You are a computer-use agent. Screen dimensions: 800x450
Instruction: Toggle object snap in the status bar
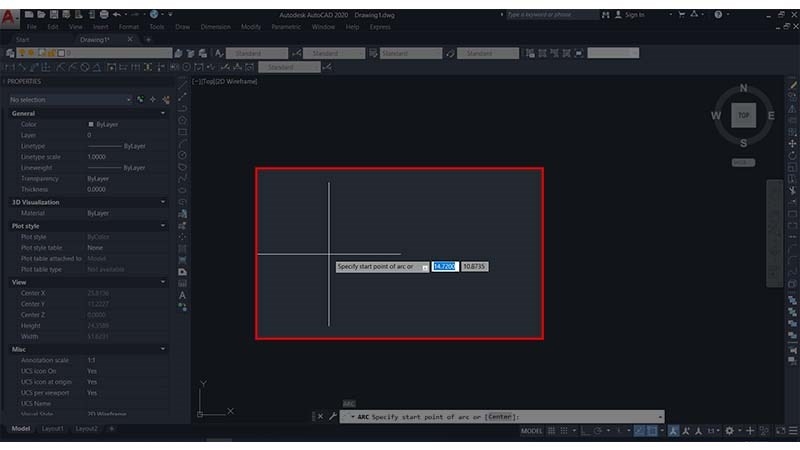(x=652, y=431)
